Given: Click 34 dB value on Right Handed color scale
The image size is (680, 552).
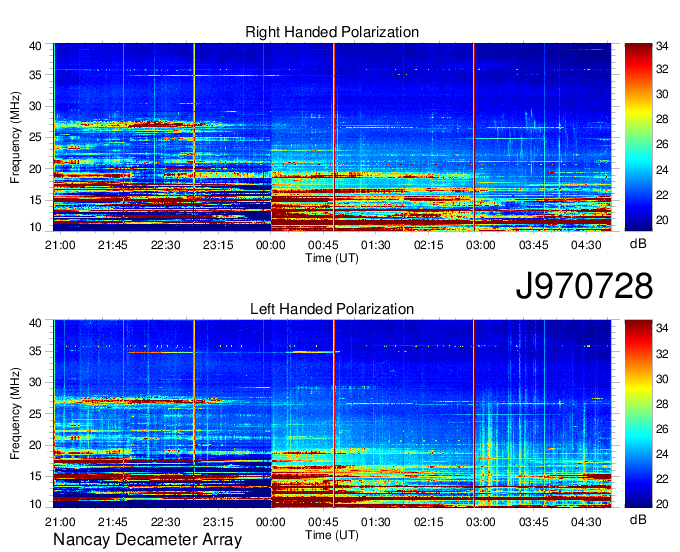Looking at the screenshot, I should point(662,46).
